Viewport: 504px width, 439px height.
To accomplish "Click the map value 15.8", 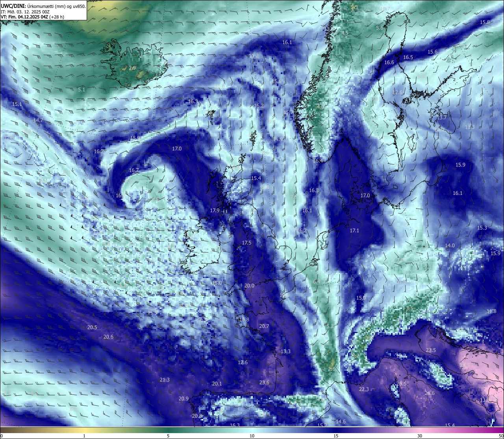I will coord(485,22).
